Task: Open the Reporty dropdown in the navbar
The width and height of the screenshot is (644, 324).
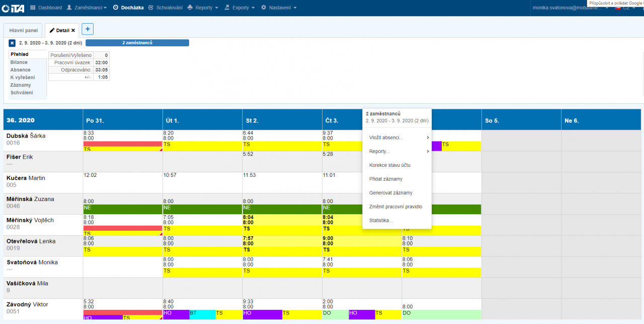Action: (203, 8)
